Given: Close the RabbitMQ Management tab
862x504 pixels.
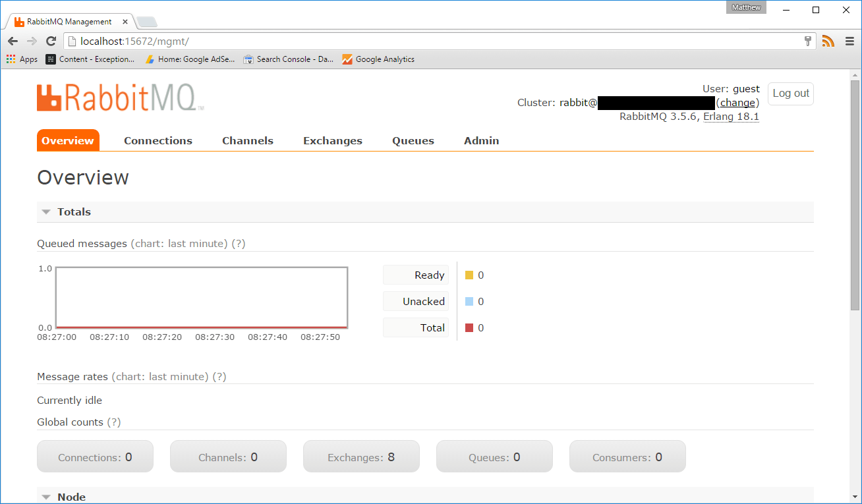Looking at the screenshot, I should 125,22.
